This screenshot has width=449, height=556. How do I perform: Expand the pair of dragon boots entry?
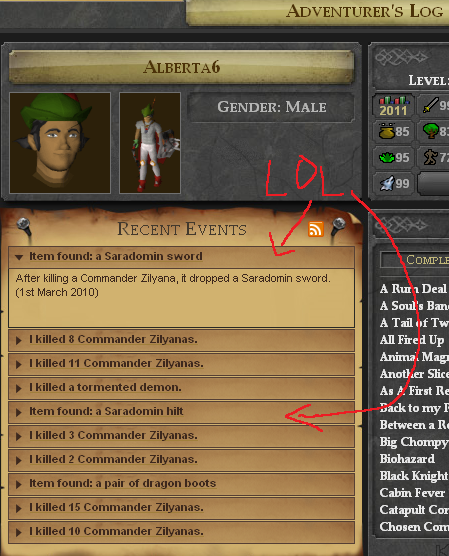point(181,484)
